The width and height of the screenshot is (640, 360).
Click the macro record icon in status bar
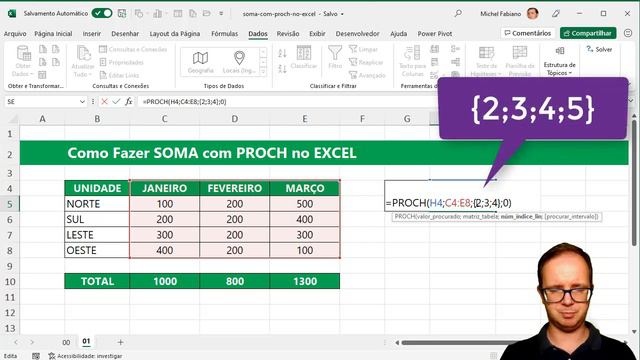(36, 356)
